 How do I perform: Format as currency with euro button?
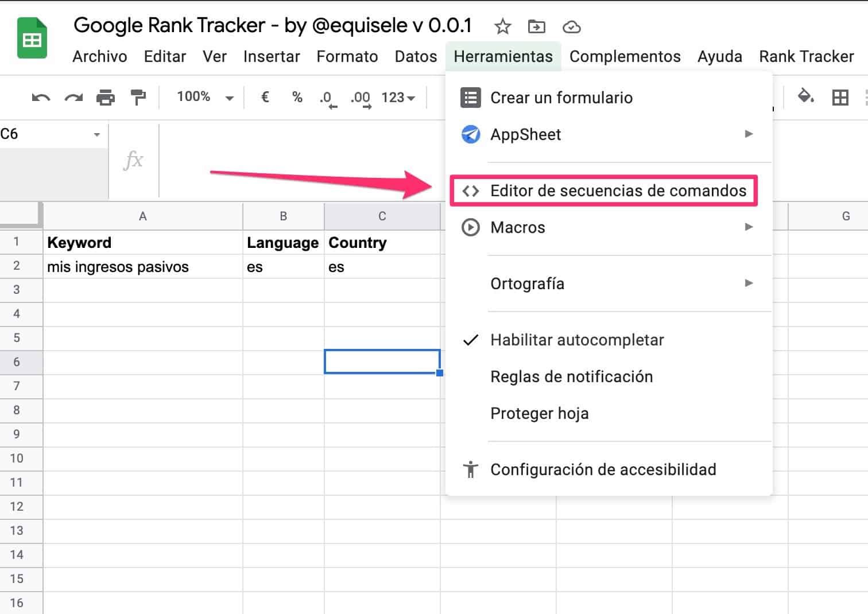click(265, 97)
